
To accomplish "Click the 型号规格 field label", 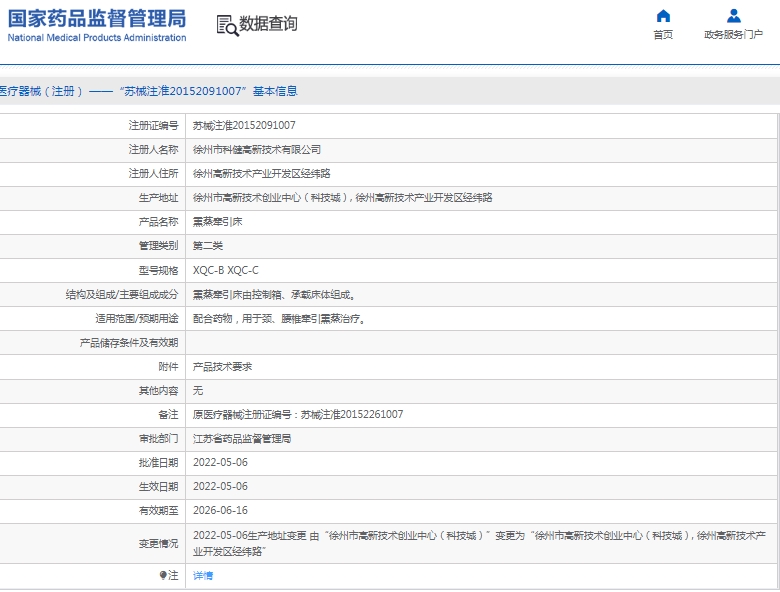I will (158, 270).
